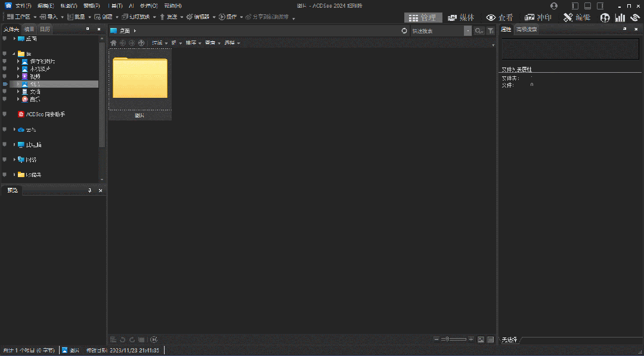This screenshot has height=356, width=644.
Task: Toggle easy-select marker beside 文档 tree row
Action: [x=5, y=92]
